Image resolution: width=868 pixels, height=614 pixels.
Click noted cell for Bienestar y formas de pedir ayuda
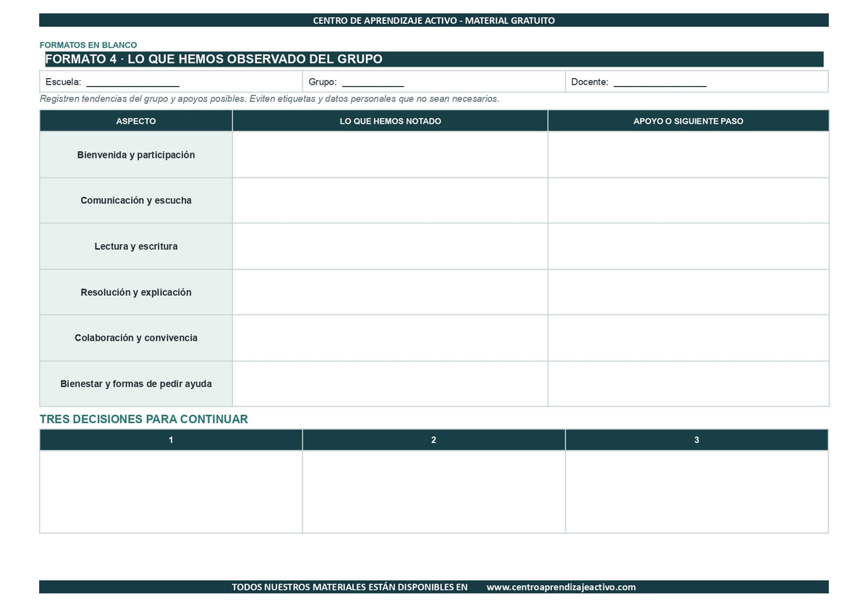click(390, 384)
